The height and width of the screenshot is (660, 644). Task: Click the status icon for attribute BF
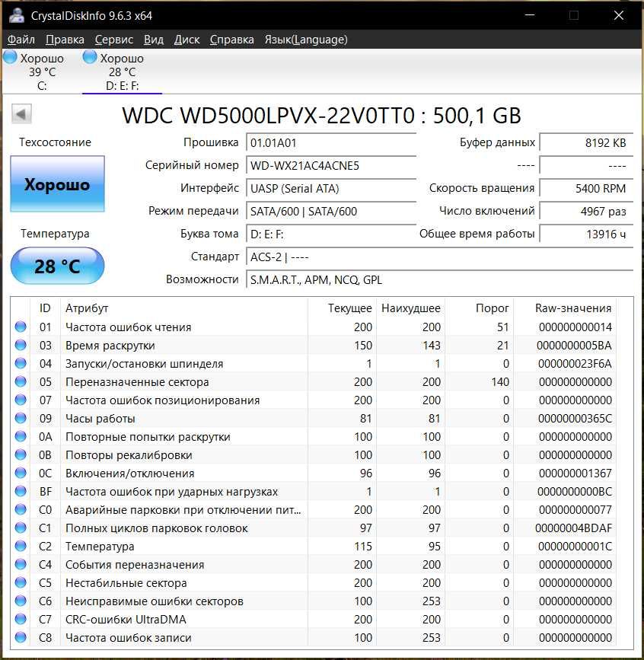point(21,491)
